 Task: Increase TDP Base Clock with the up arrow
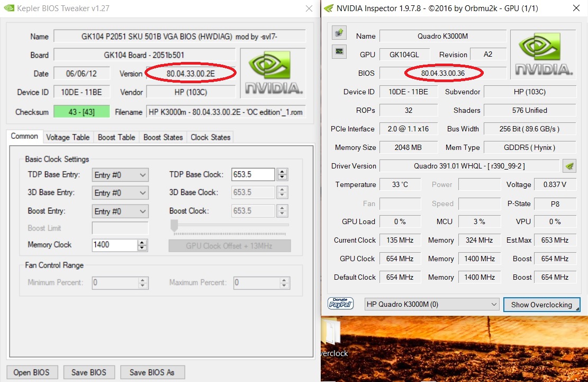tap(282, 172)
